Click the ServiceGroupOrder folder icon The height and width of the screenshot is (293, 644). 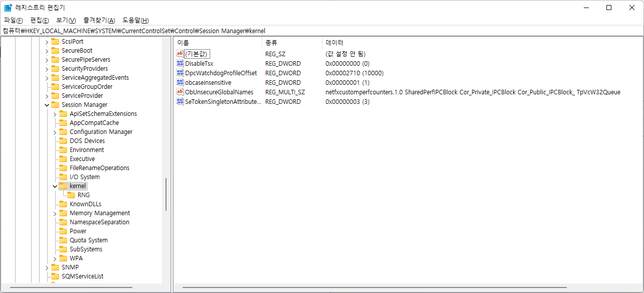click(55, 87)
